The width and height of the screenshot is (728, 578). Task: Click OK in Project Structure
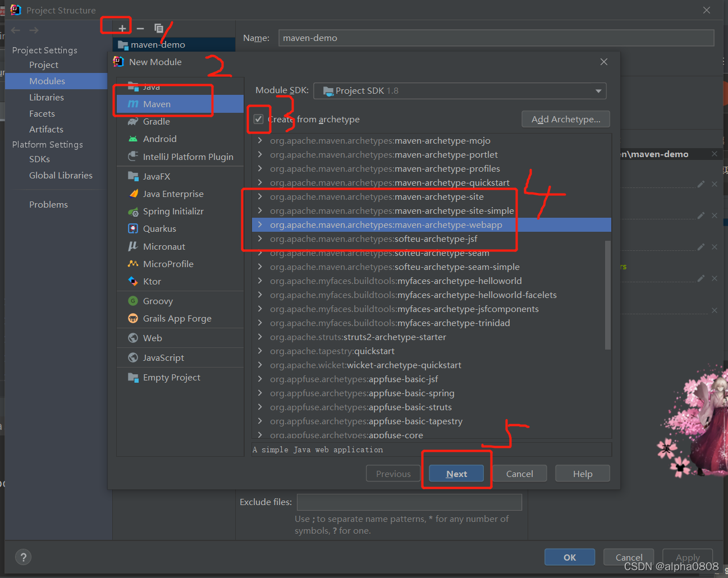570,557
